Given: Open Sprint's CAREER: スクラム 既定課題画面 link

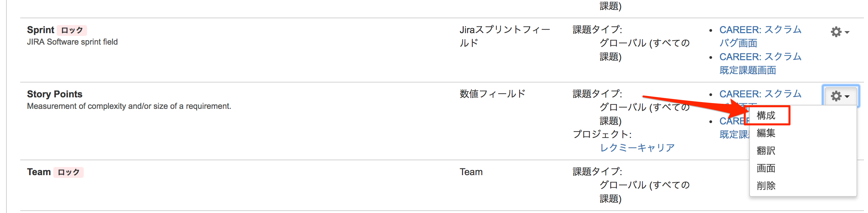Looking at the screenshot, I should pyautogui.click(x=760, y=63).
